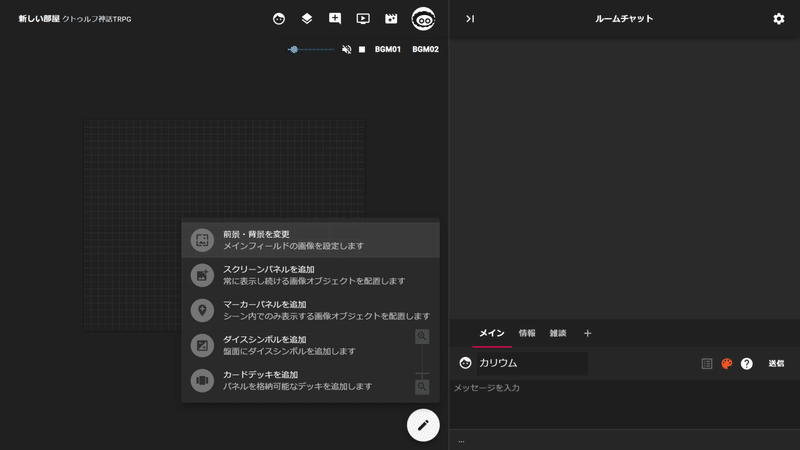Open the user avatar profile icon
This screenshot has width=800, height=450.
coord(423,19)
